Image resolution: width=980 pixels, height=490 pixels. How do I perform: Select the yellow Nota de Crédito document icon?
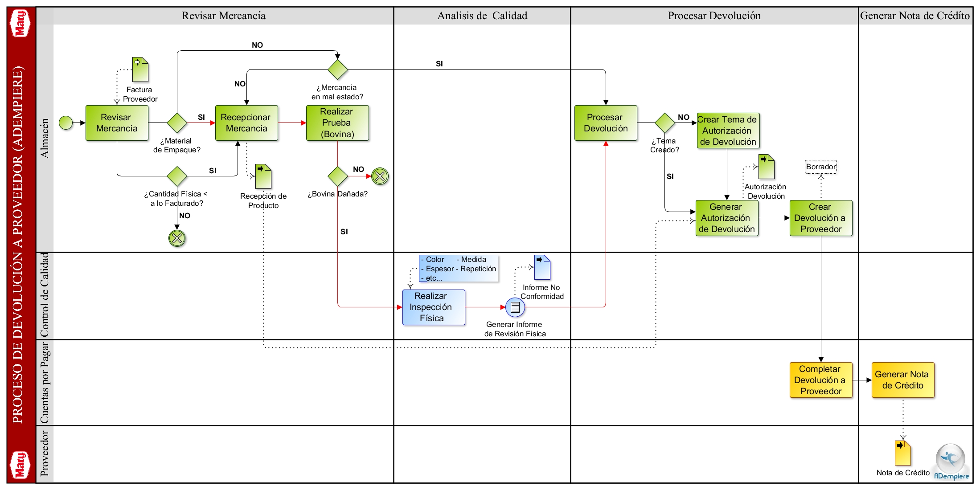point(903,453)
